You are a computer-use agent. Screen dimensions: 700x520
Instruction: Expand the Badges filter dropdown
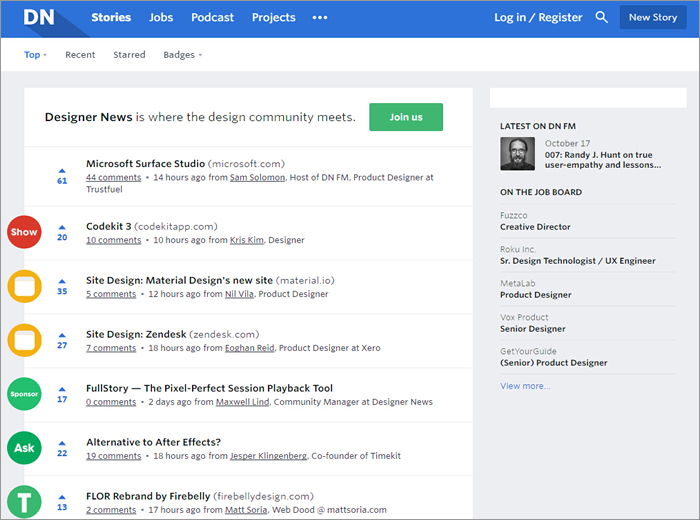point(183,54)
